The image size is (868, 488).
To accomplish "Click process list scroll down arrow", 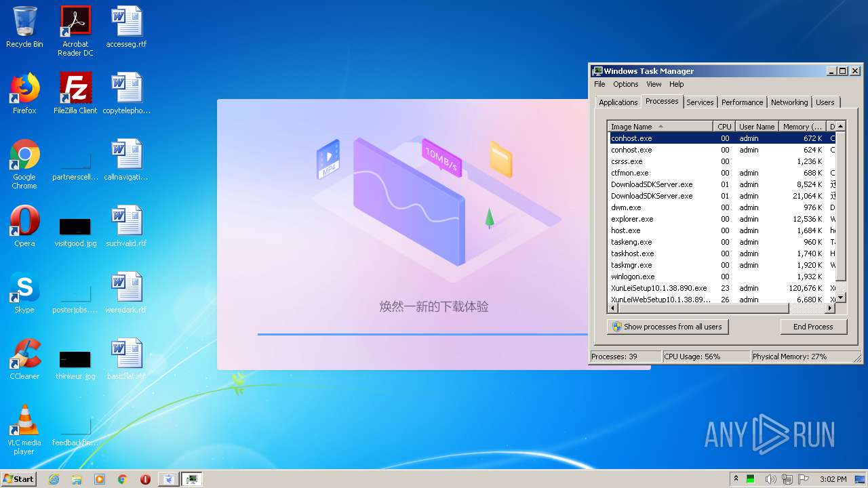I will coord(840,298).
